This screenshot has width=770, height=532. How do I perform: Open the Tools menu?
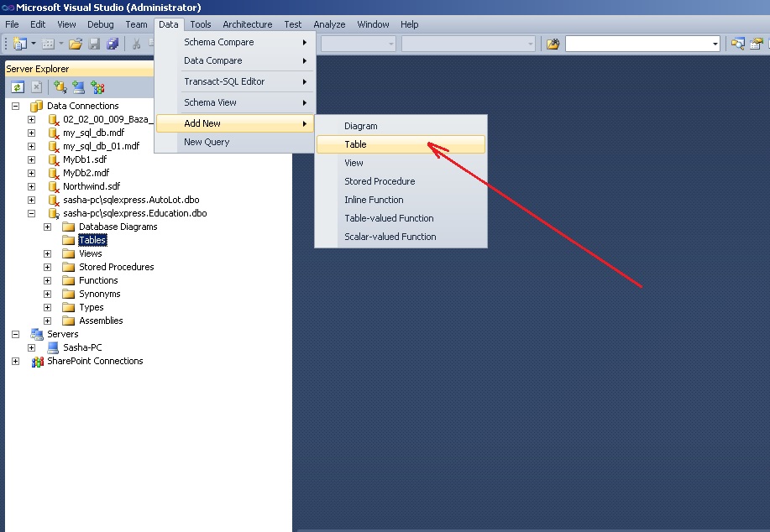click(x=201, y=24)
